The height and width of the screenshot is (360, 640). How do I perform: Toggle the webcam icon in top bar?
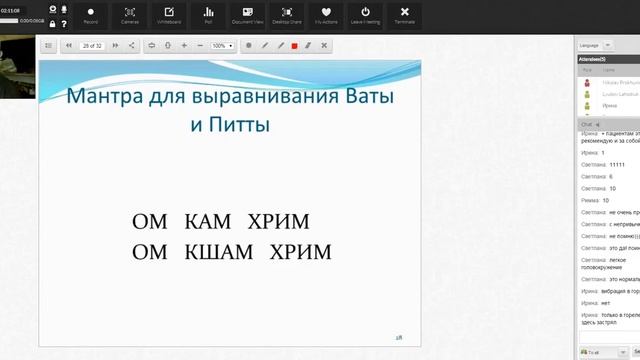53,9
